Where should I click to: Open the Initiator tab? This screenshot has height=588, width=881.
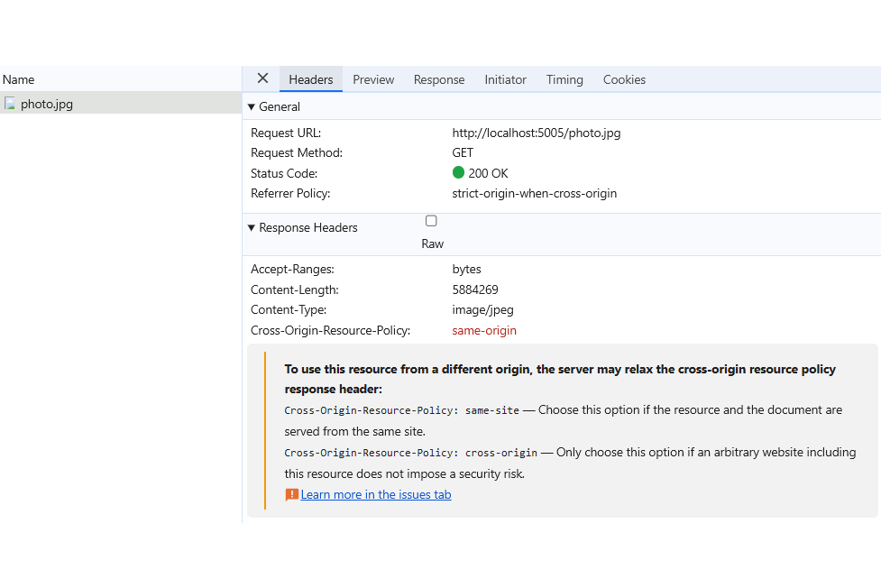tap(505, 79)
